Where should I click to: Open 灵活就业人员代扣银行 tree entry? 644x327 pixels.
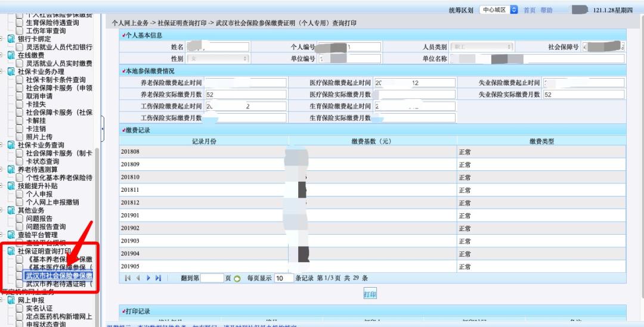tap(59, 47)
